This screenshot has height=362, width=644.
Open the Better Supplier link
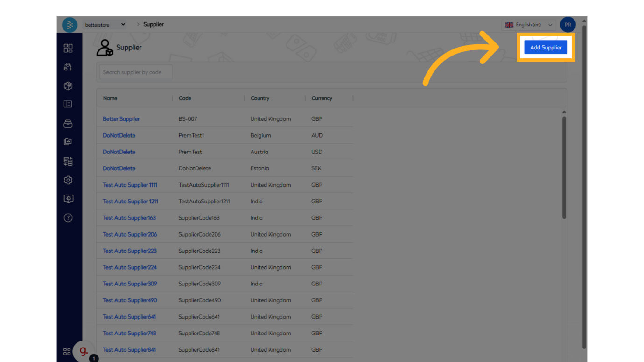point(121,119)
